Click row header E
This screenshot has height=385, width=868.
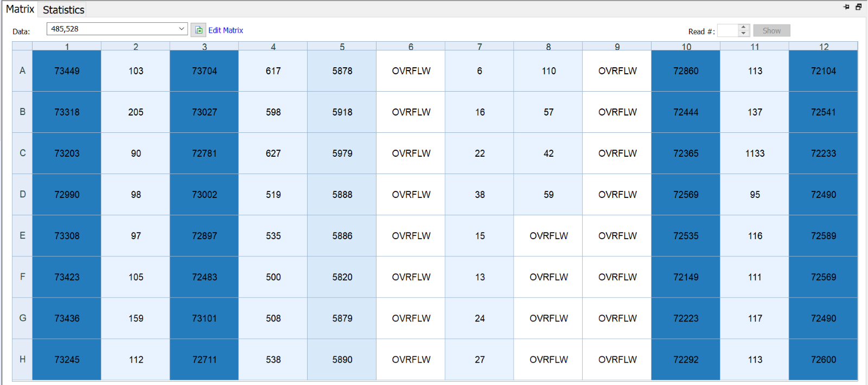22,236
